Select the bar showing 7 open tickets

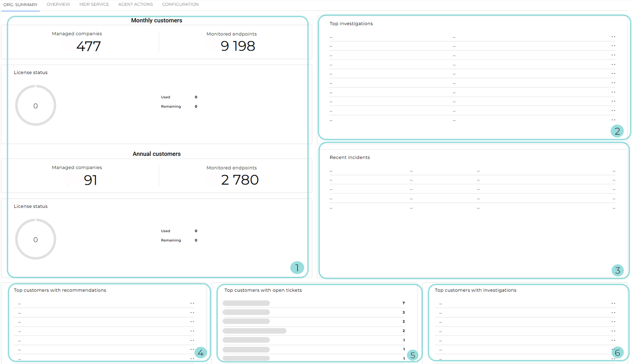point(247,303)
